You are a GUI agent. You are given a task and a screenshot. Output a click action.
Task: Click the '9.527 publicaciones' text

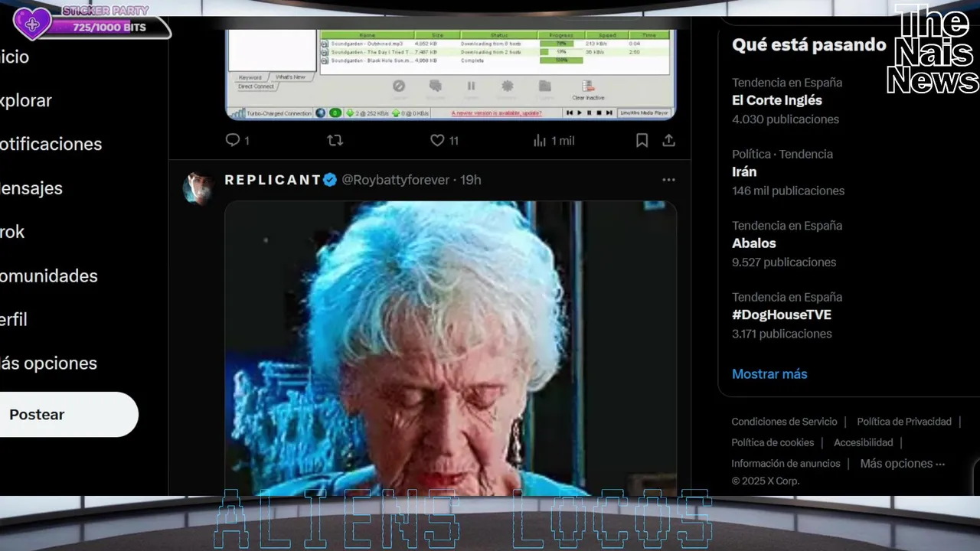pos(784,262)
